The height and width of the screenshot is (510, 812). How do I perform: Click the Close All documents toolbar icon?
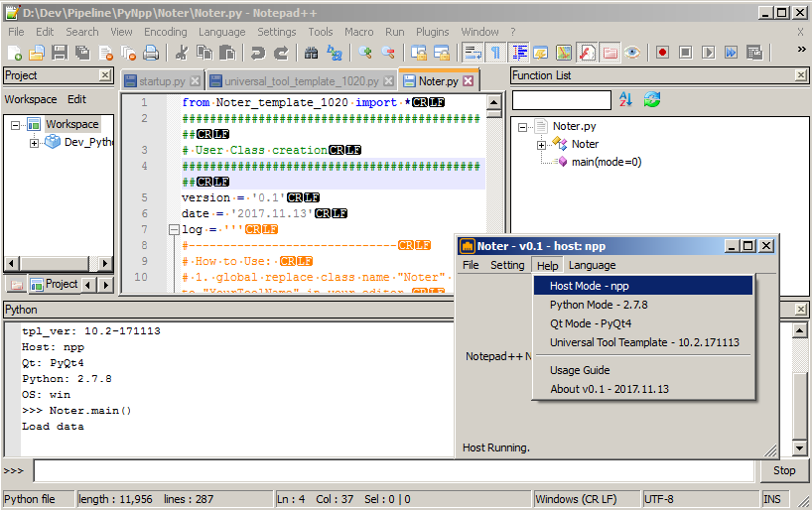click(x=128, y=53)
